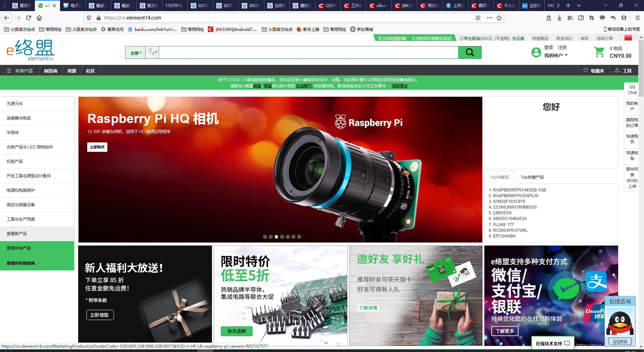Open Firefox downloads arrow icon
The height and width of the screenshot is (352, 644).
[559, 18]
